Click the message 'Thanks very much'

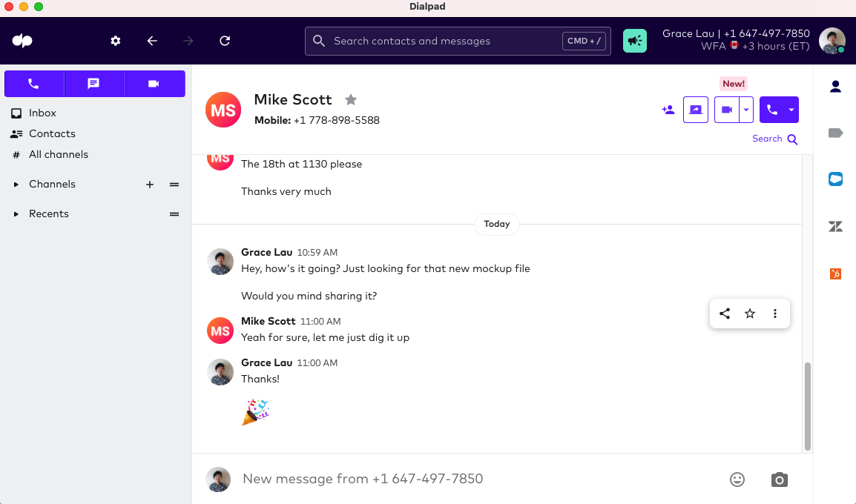pyautogui.click(x=286, y=191)
